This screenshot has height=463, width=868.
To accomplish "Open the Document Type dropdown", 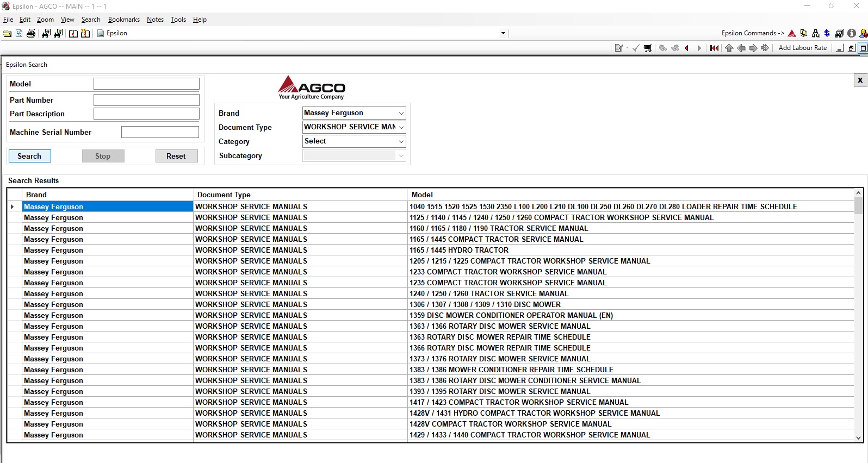I will point(401,127).
